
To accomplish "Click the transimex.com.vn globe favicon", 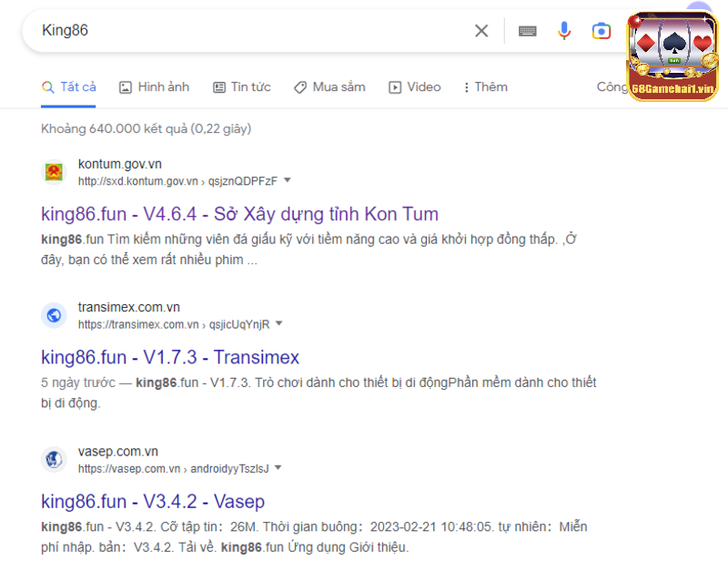I will [x=54, y=316].
